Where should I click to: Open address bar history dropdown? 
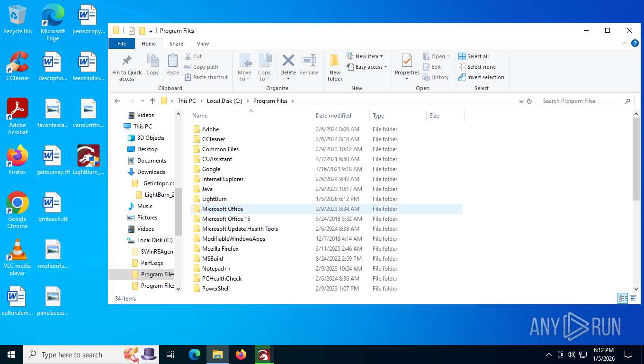(x=521, y=101)
